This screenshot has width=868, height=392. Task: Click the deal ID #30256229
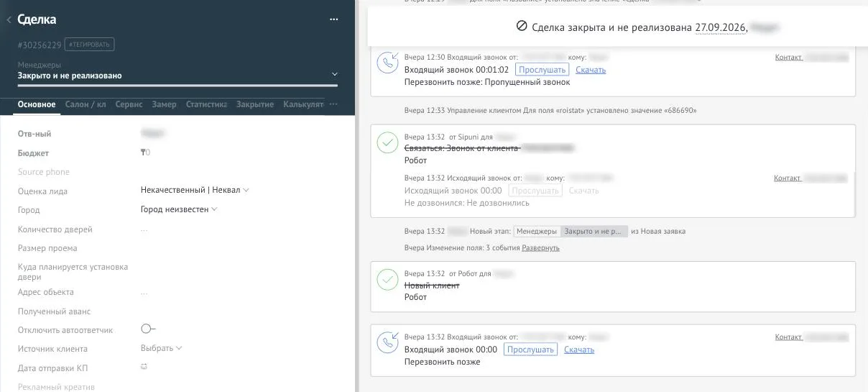pyautogui.click(x=39, y=45)
